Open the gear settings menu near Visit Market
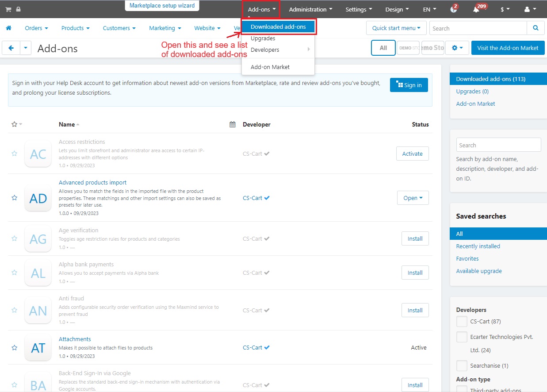 [x=457, y=48]
